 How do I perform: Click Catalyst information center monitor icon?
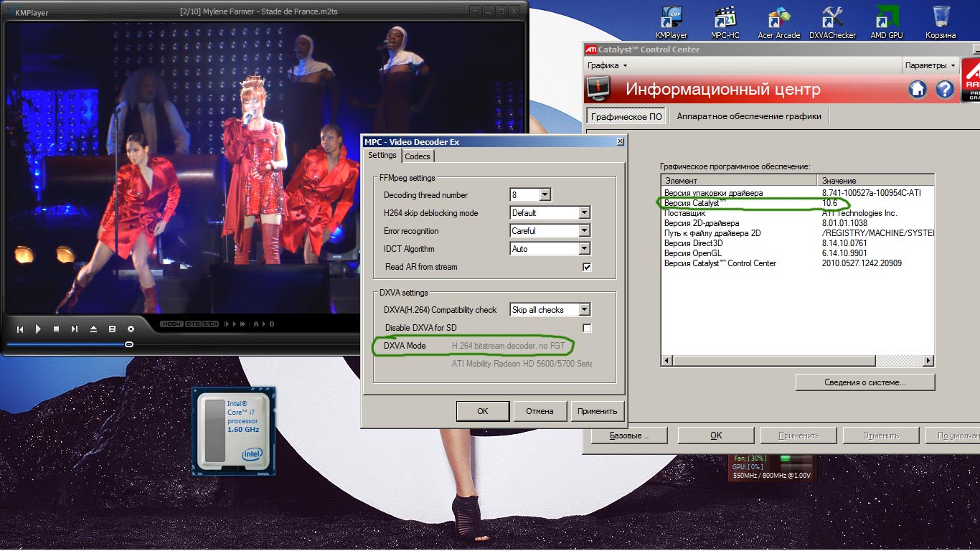(598, 89)
